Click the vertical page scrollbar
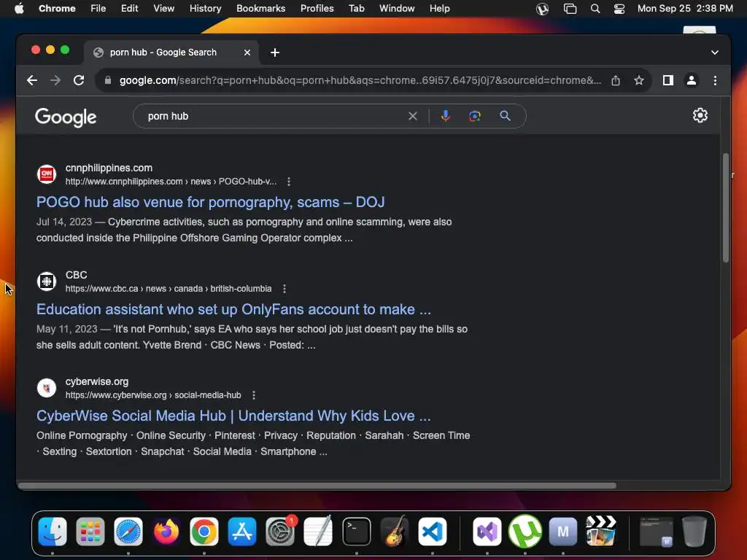The image size is (747, 560). coord(726,208)
